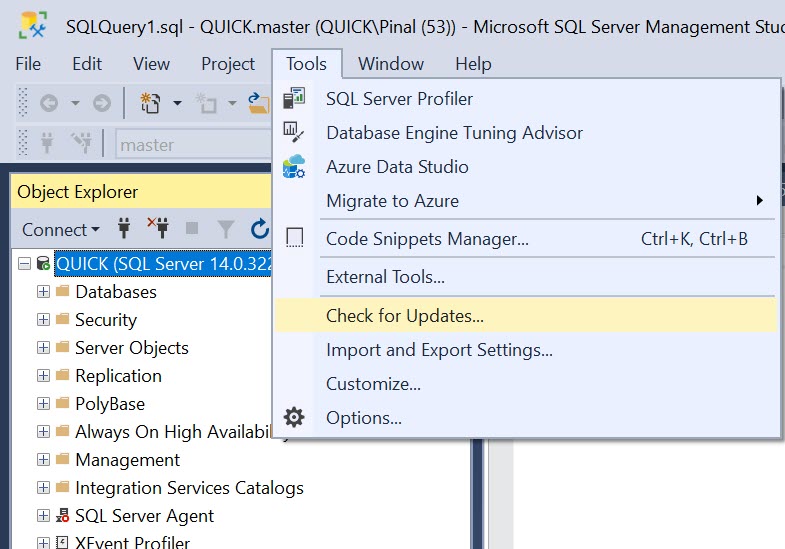
Task: Click the New Project toolbar icon
Action: [150, 103]
